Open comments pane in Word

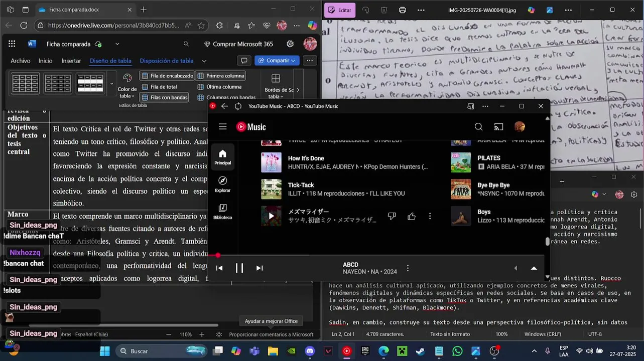244,60
